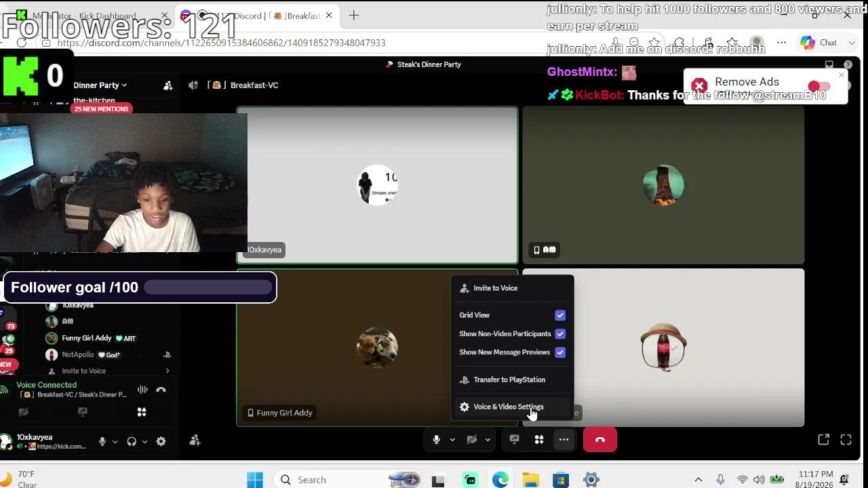Open a new browser tab
868x488 pixels.
353,16
